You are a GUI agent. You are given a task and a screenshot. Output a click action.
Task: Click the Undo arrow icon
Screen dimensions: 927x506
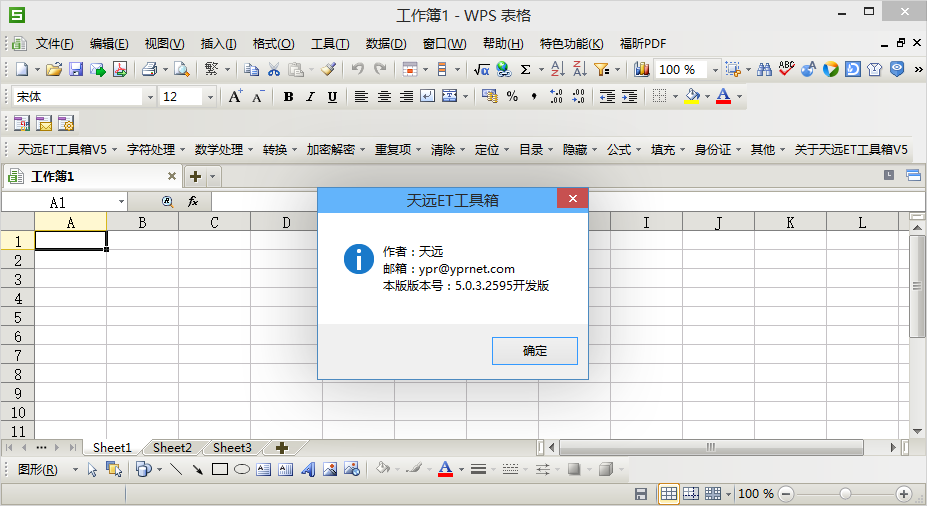[x=357, y=70]
